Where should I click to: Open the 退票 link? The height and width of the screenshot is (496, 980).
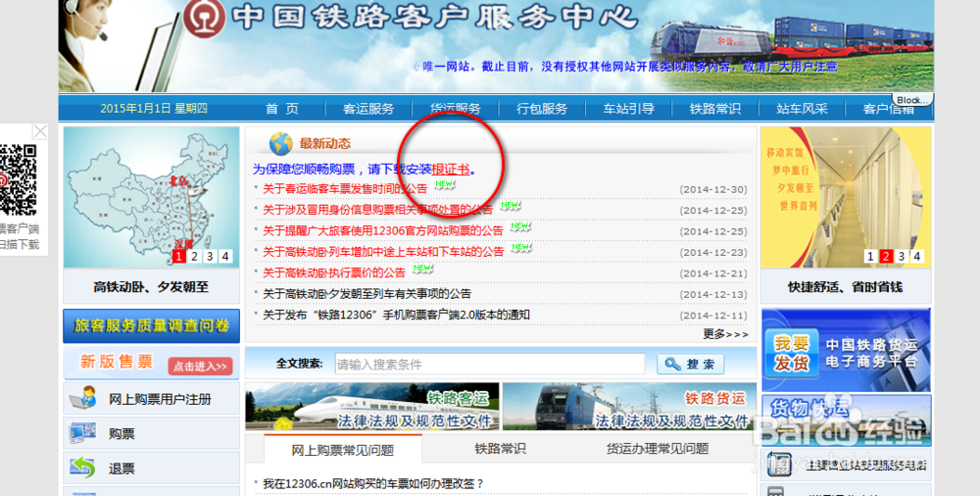(x=122, y=468)
